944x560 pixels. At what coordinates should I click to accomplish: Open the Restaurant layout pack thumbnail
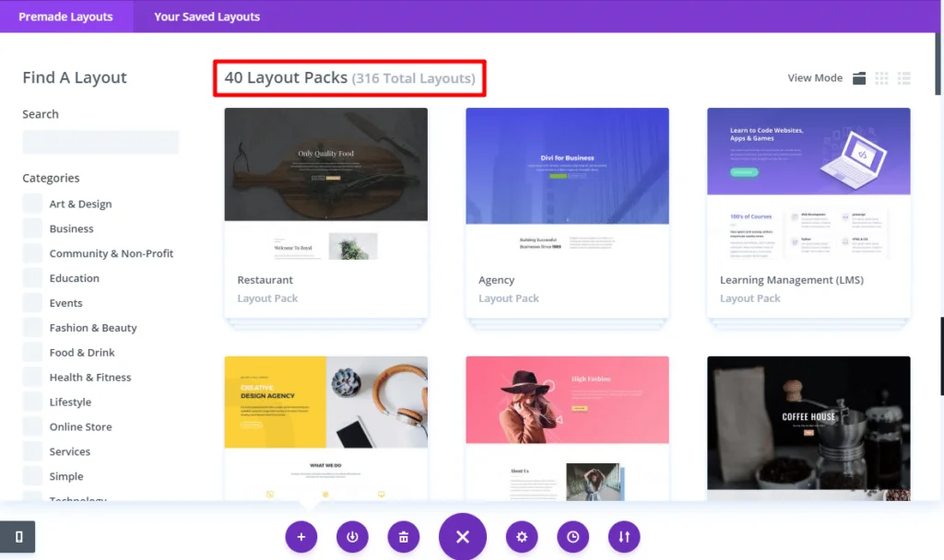click(325, 183)
